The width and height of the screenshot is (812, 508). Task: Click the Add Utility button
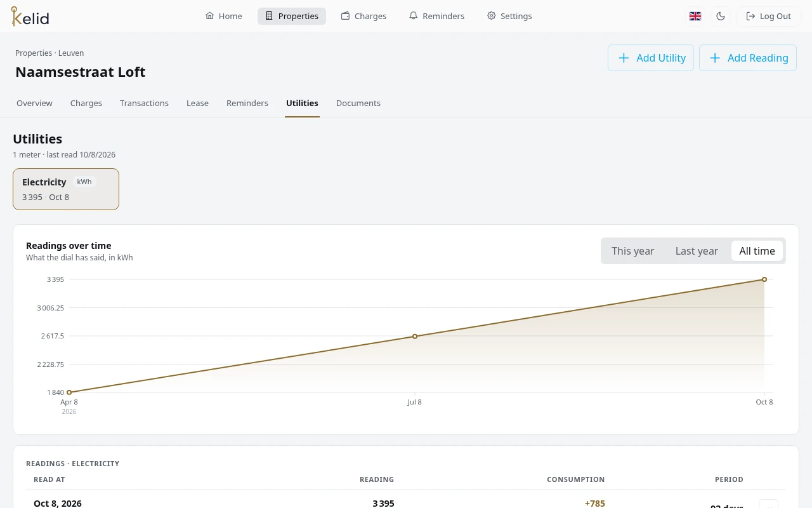tap(651, 58)
